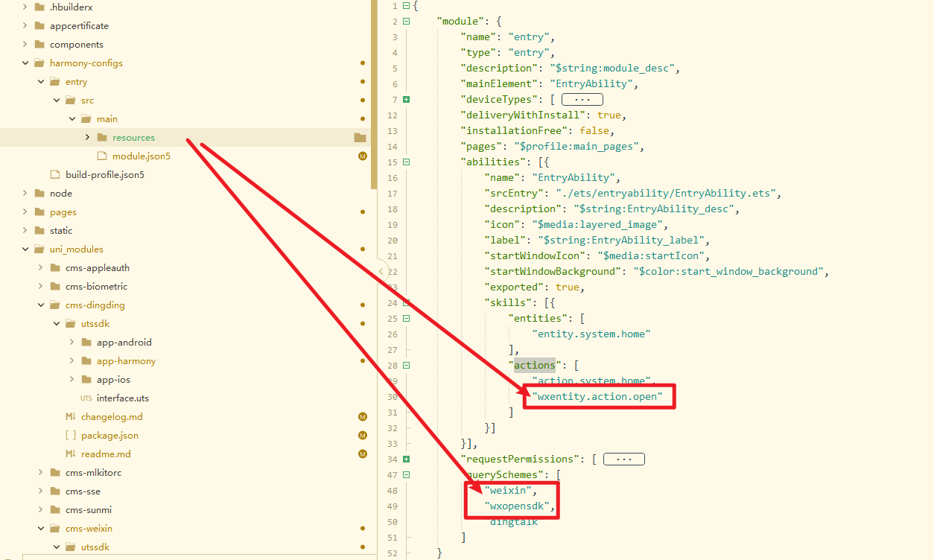Select the app-android folder in tree
The image size is (934, 560).
pyautogui.click(x=124, y=343)
